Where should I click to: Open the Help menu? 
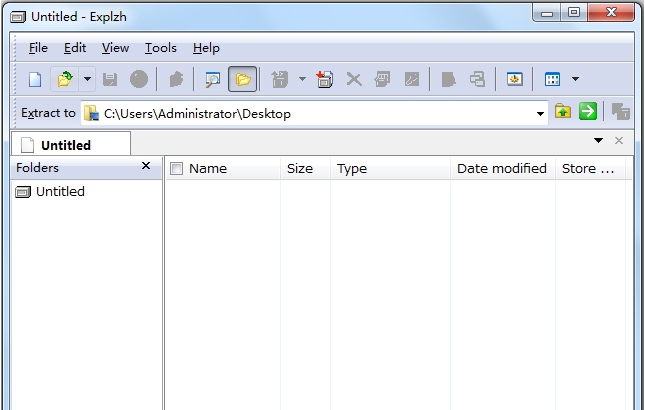(x=206, y=48)
